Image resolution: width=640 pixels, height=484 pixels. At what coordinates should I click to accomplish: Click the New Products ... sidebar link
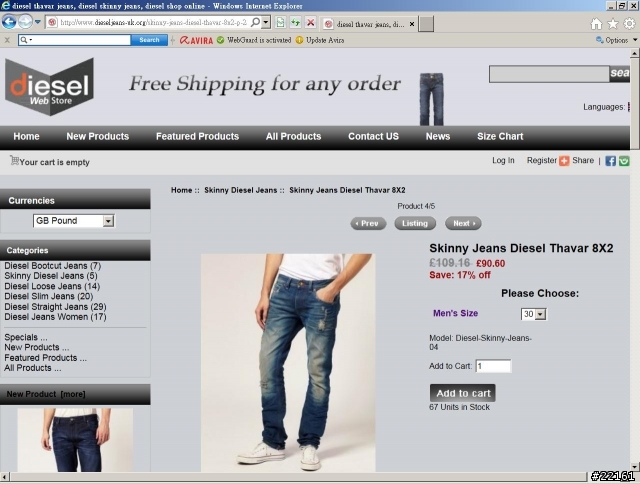pos(37,347)
